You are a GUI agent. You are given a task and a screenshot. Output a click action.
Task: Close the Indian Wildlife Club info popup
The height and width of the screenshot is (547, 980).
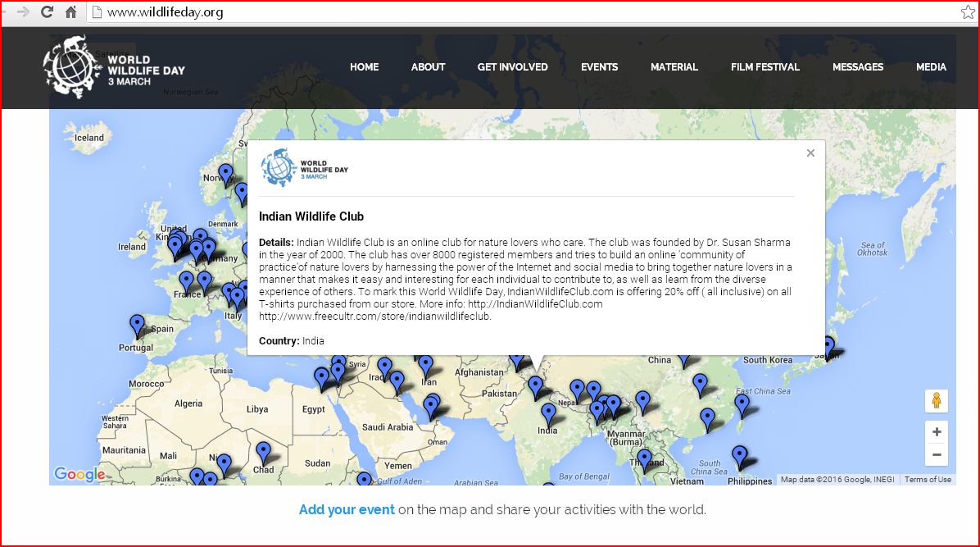click(810, 153)
